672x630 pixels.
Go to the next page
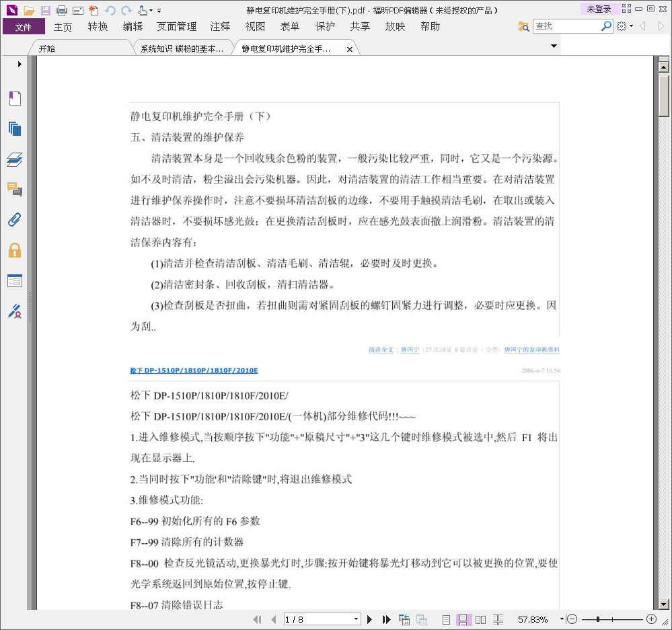tap(369, 619)
